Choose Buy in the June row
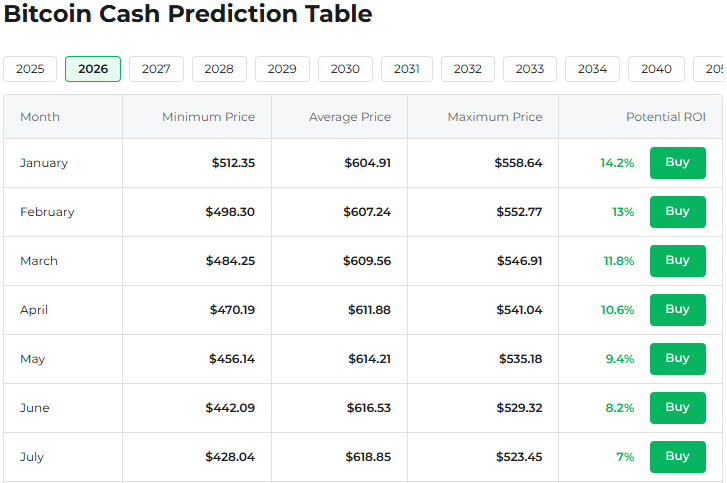Viewport: 727px width, 483px height. [x=677, y=408]
